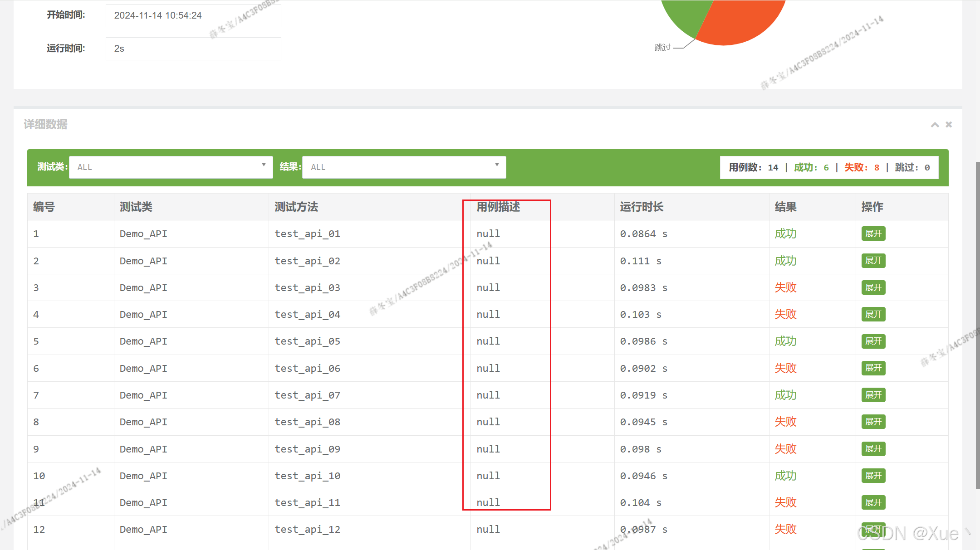This screenshot has width=980, height=550.
Task: Expand row 8 test_api_08 details
Action: pos(873,422)
